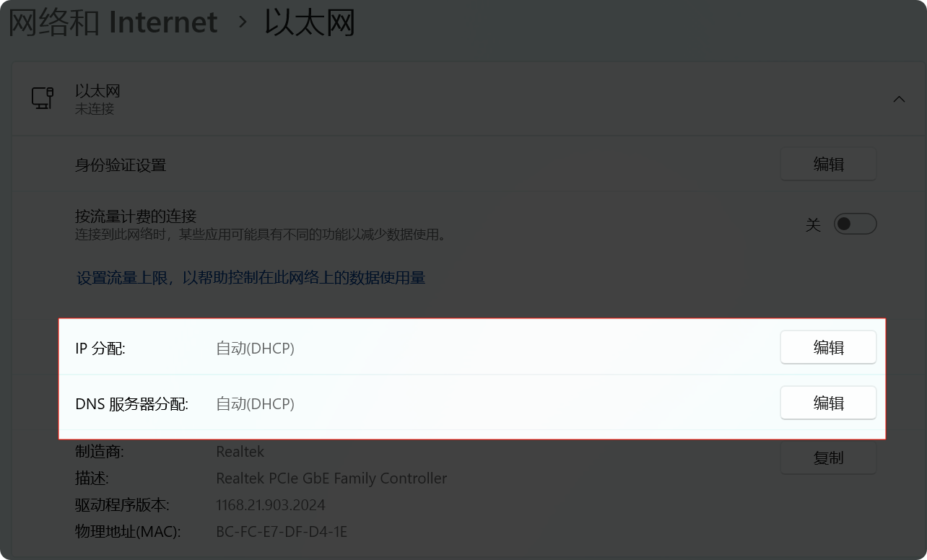The width and height of the screenshot is (927, 560).
Task: Click Realtek PCIe GbE Family Controller description
Action: (x=331, y=478)
